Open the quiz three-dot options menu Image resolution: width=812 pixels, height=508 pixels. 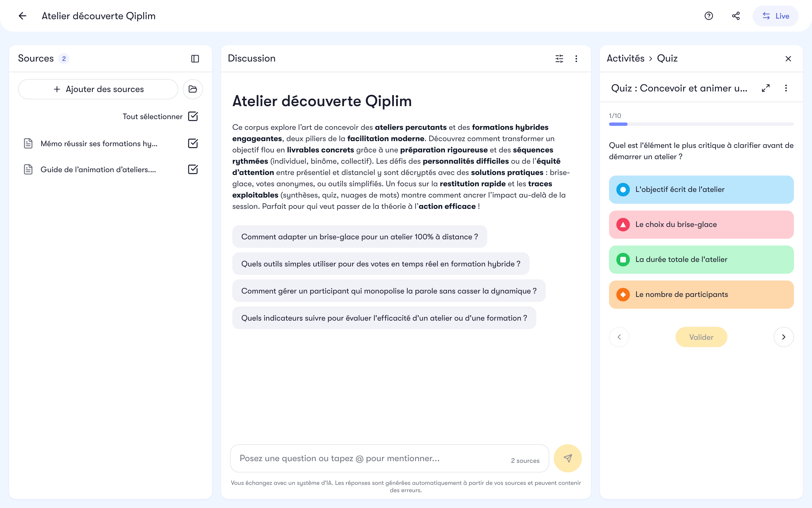[786, 88]
